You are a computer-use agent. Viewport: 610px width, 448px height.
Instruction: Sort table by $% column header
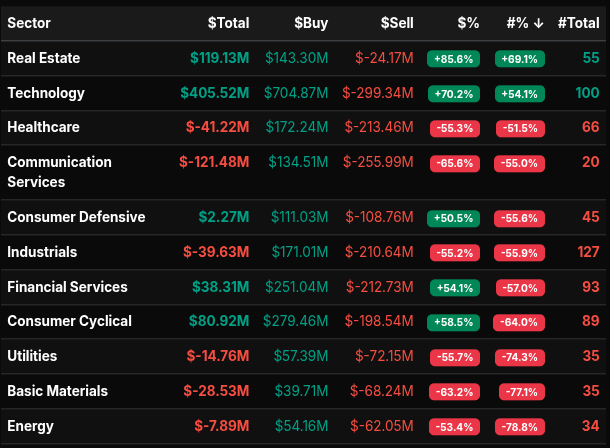(468, 23)
